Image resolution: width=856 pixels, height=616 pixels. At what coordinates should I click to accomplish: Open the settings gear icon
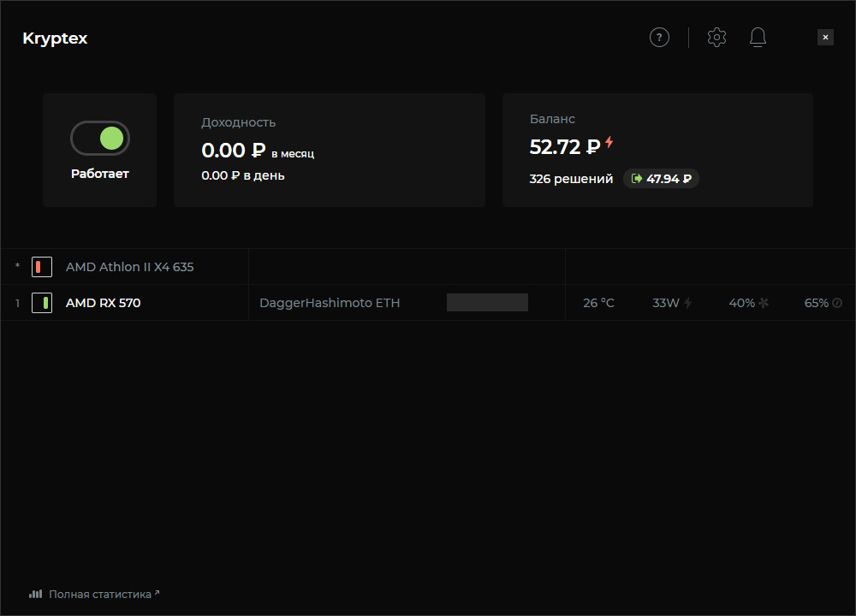click(716, 38)
